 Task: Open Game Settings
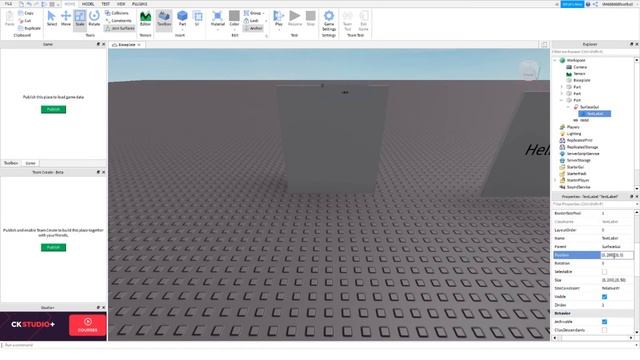point(329,20)
